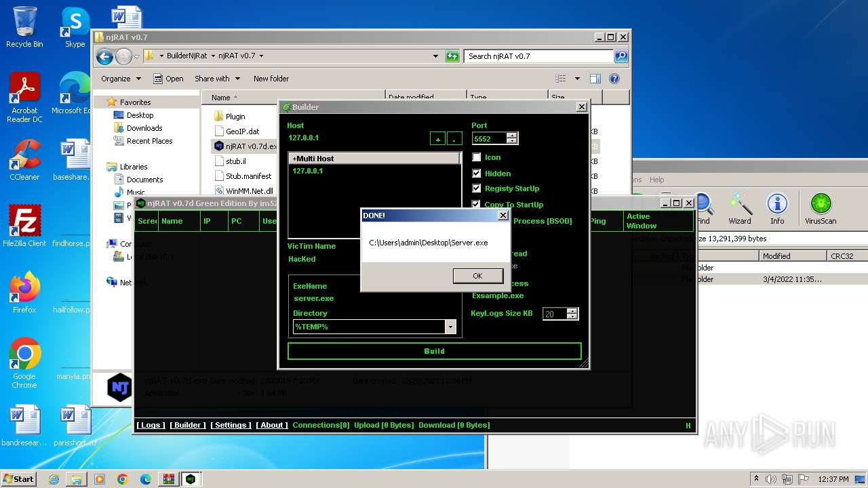The height and width of the screenshot is (488, 868).
Task: Click the search magnifier in Explorer
Action: coord(621,56)
